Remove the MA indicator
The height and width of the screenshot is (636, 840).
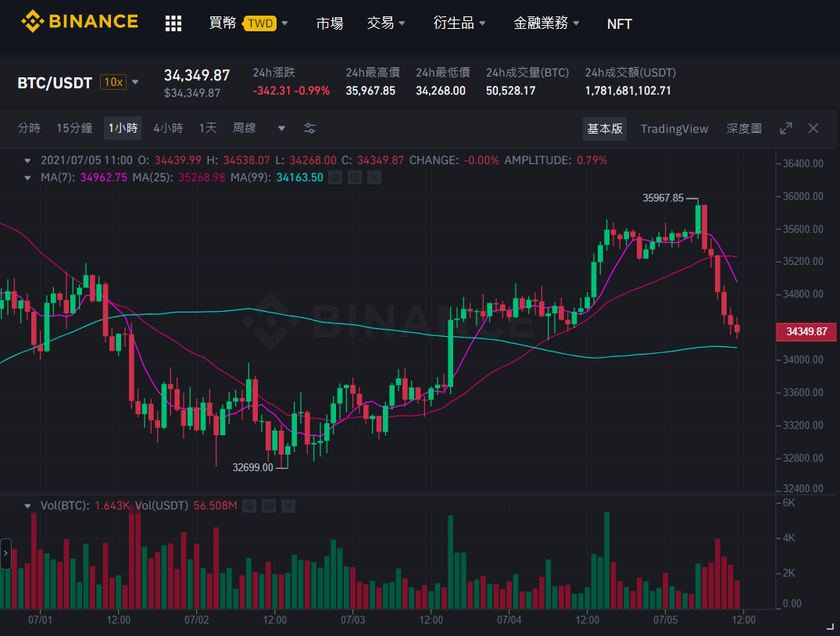click(x=374, y=177)
